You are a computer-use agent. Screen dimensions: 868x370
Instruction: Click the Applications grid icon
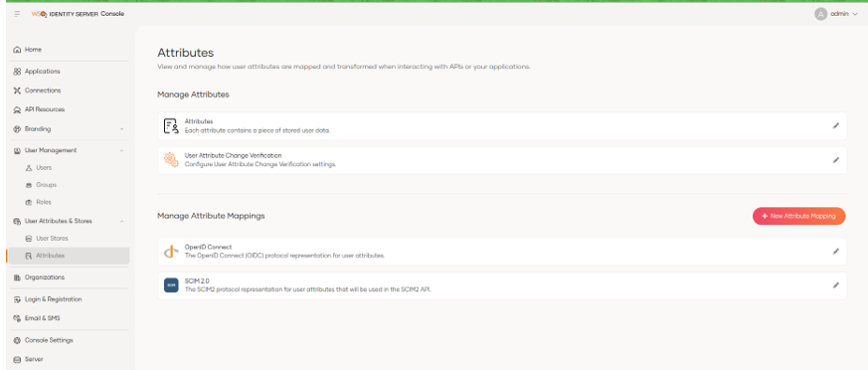(x=17, y=72)
